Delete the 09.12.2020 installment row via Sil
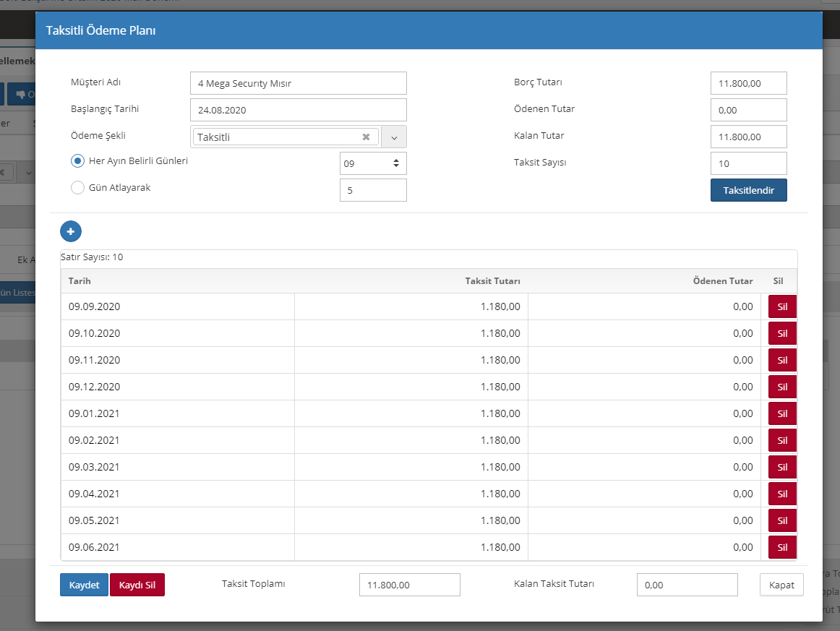The width and height of the screenshot is (840, 631). (x=782, y=387)
